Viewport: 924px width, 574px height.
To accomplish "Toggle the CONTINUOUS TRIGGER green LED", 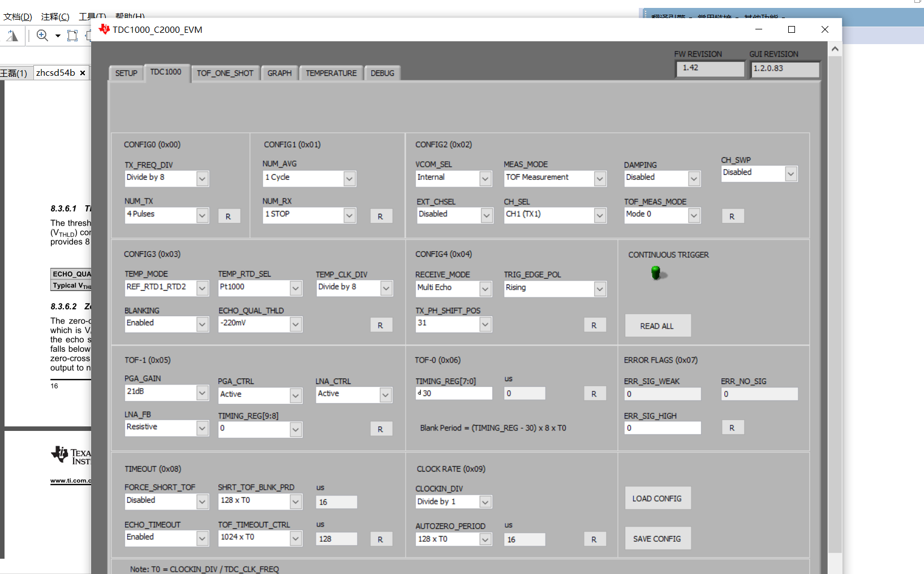I will click(x=656, y=273).
